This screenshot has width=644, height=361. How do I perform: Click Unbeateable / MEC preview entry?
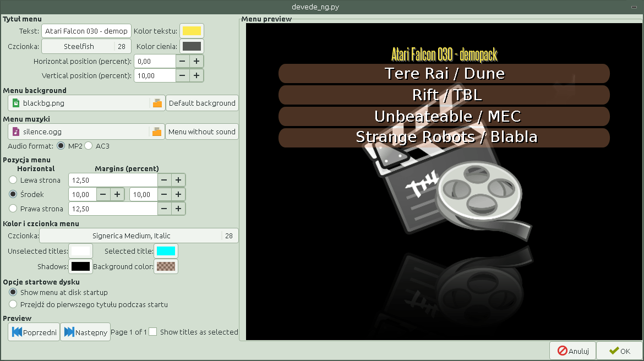[x=444, y=116]
